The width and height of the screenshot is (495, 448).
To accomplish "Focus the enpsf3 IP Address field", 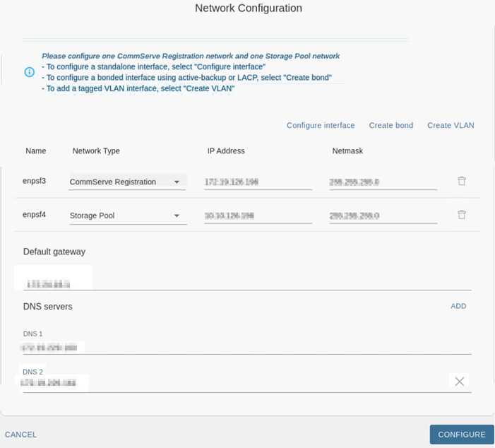I will (x=258, y=182).
